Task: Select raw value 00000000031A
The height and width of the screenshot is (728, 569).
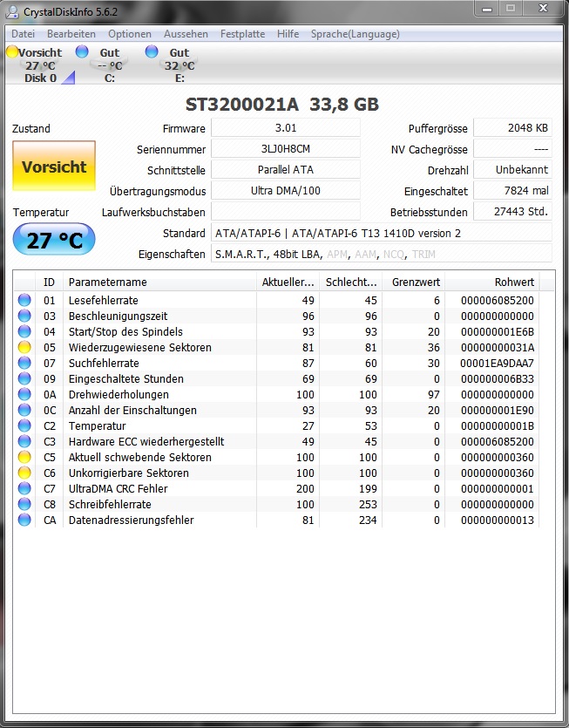Action: point(497,347)
